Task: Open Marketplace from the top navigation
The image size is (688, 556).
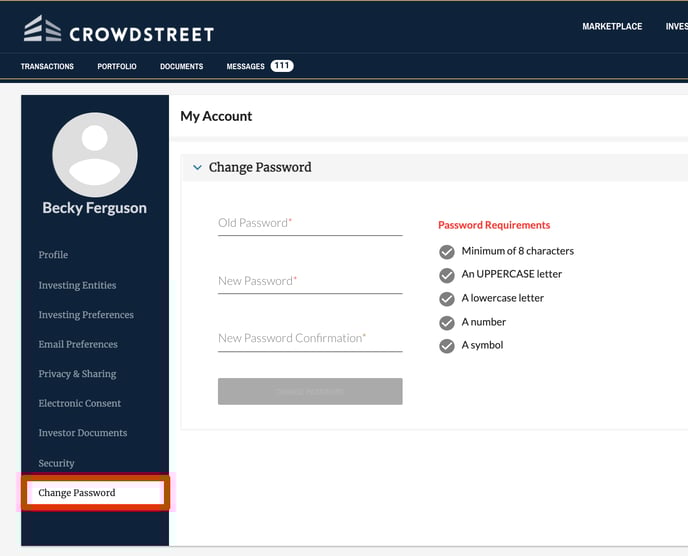Action: pyautogui.click(x=612, y=26)
